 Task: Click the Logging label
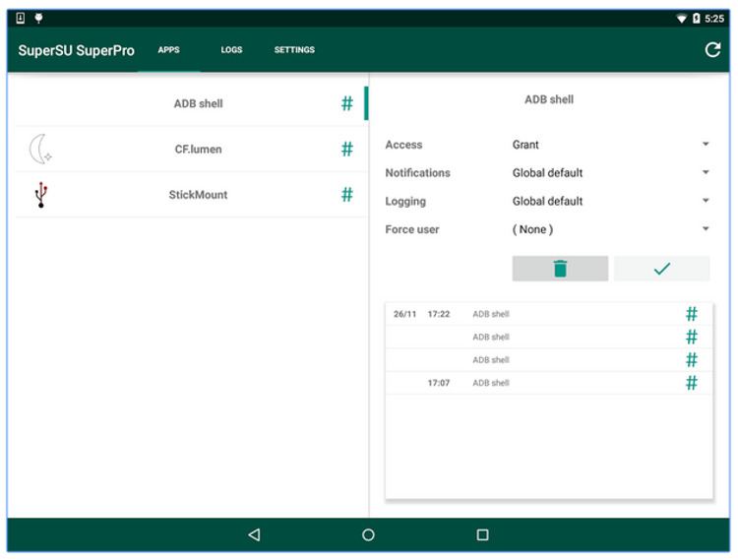(x=405, y=202)
